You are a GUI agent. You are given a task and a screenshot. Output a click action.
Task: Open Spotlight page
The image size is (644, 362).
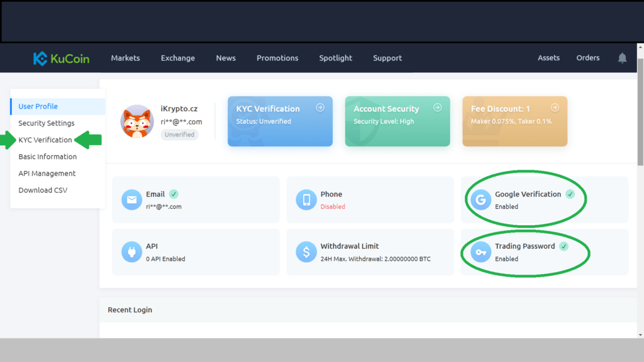tap(336, 58)
